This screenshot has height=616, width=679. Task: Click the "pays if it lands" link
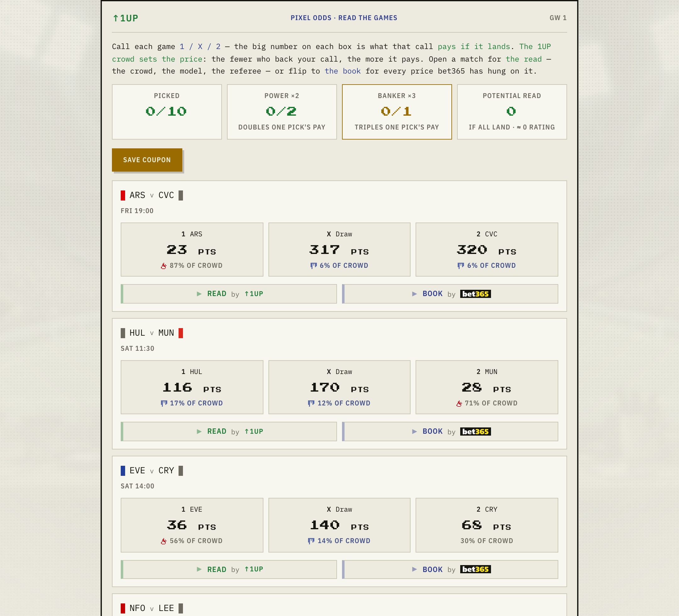[474, 47]
